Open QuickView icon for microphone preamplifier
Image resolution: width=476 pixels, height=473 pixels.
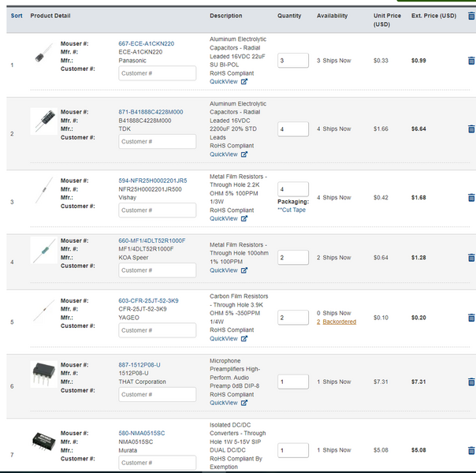point(244,403)
